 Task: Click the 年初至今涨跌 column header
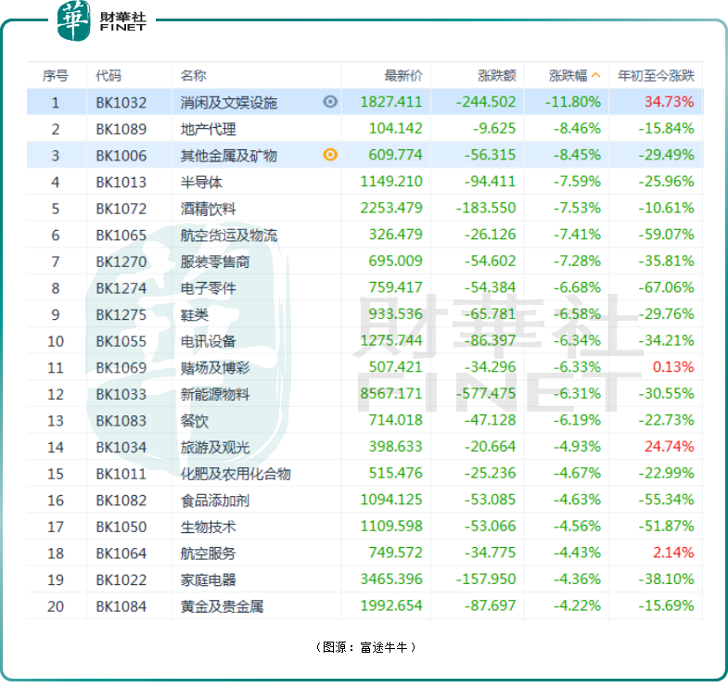[656, 75]
